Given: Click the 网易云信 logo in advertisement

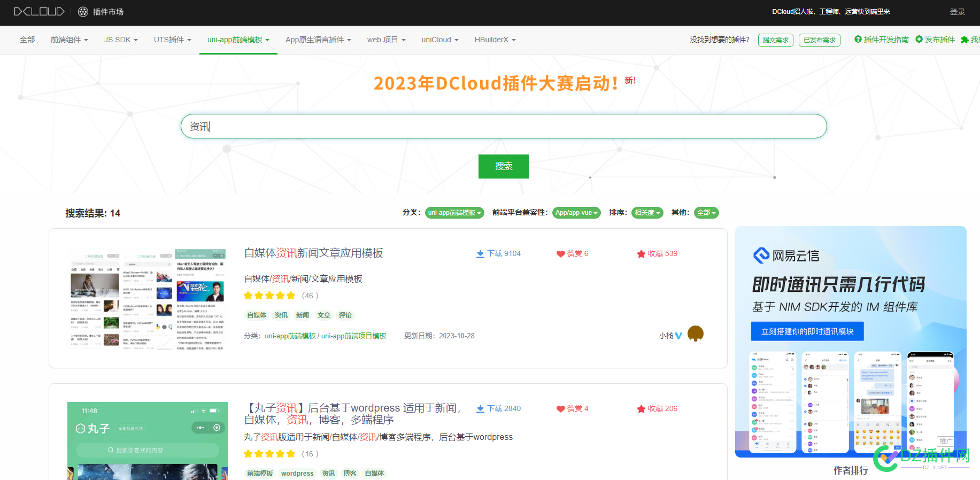Looking at the screenshot, I should pos(786,256).
